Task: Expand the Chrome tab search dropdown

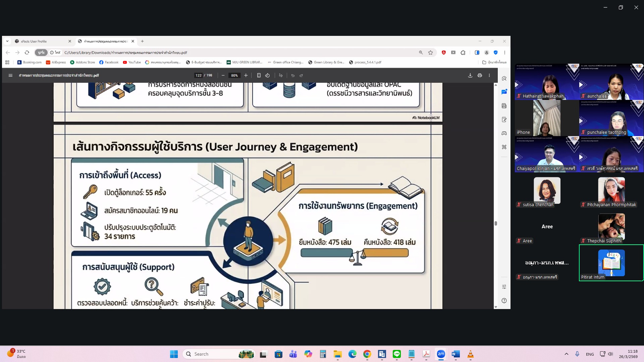Action: (x=7, y=41)
